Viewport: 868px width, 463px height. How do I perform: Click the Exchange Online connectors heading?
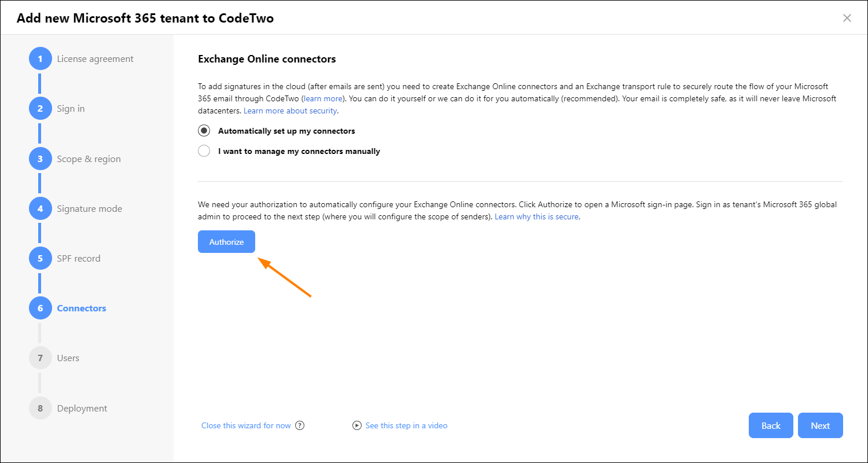click(267, 59)
